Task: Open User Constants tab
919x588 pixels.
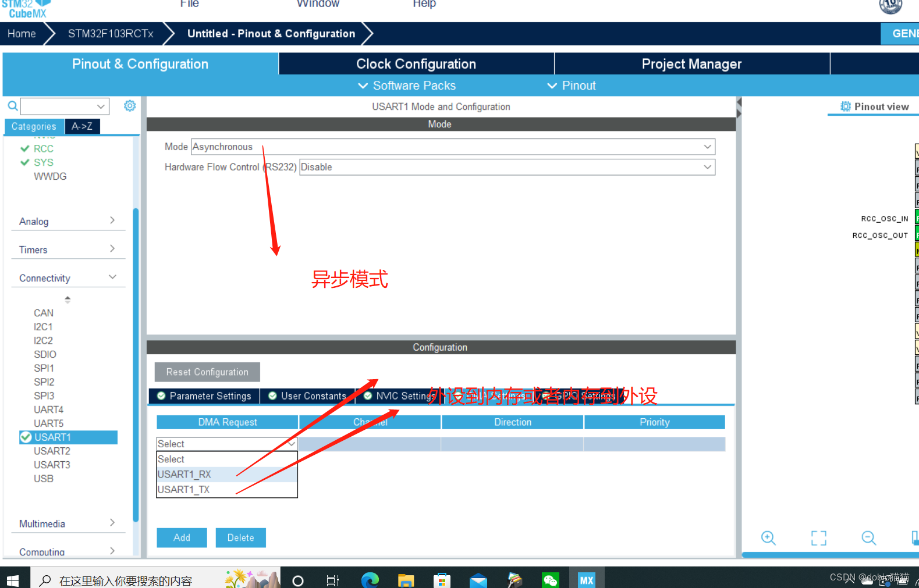Action: pos(307,396)
